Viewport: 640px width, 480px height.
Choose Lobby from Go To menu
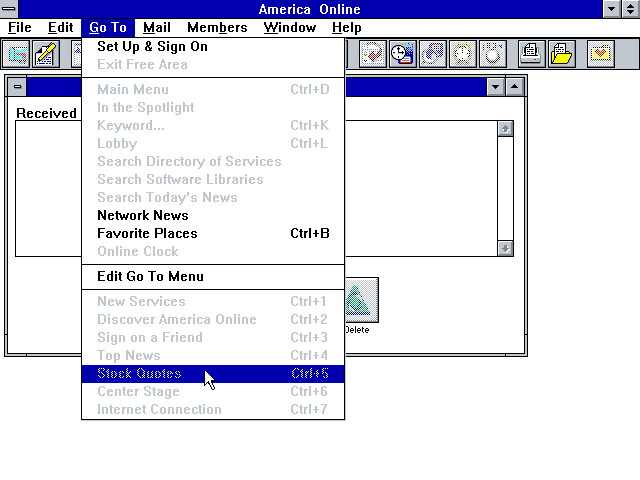213,143
